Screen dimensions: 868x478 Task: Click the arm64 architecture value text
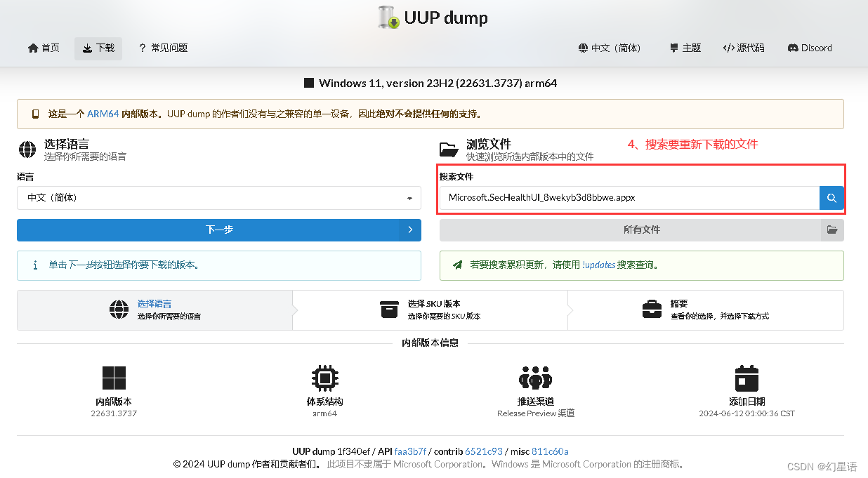(x=324, y=413)
